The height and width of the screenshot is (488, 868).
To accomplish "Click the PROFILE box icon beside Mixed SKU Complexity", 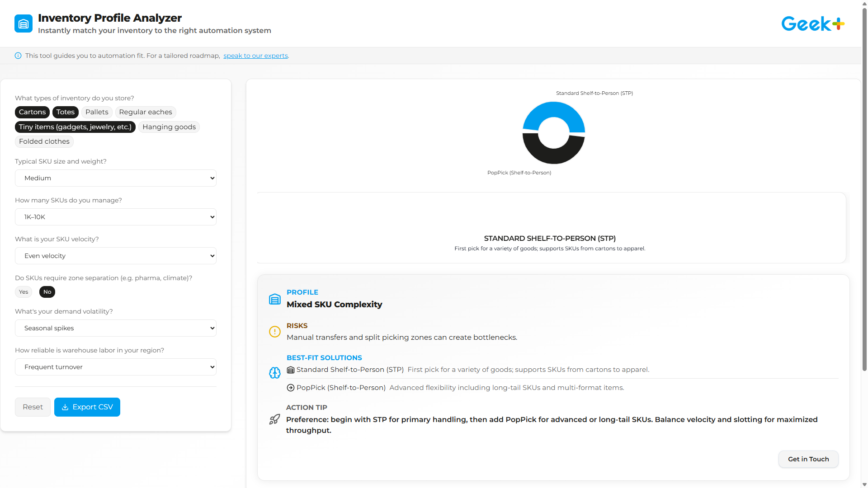I will point(274,299).
